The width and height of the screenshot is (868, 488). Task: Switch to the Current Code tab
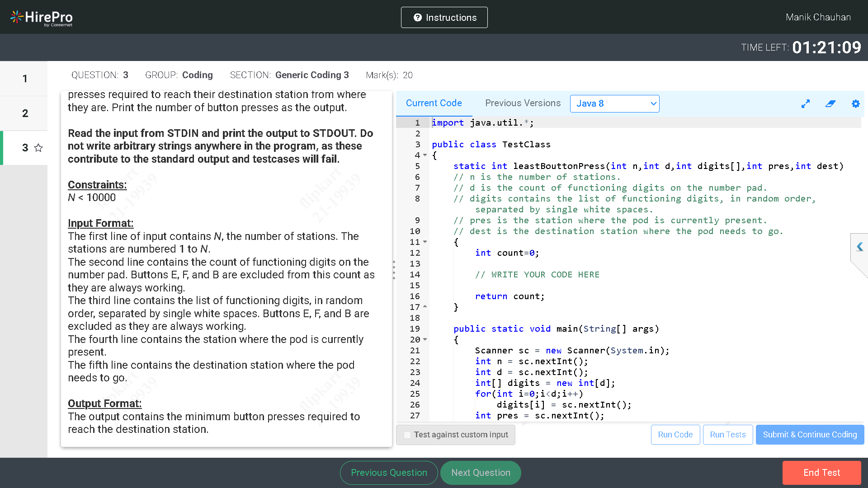[434, 103]
